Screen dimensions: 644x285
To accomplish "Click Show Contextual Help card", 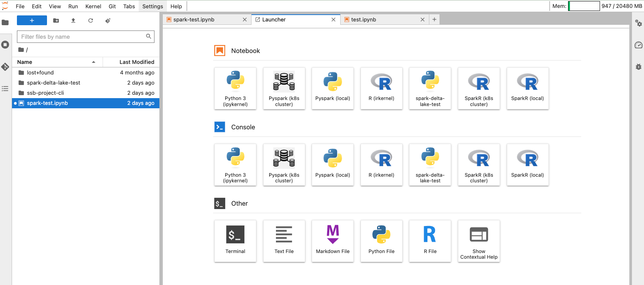I will point(479,241).
